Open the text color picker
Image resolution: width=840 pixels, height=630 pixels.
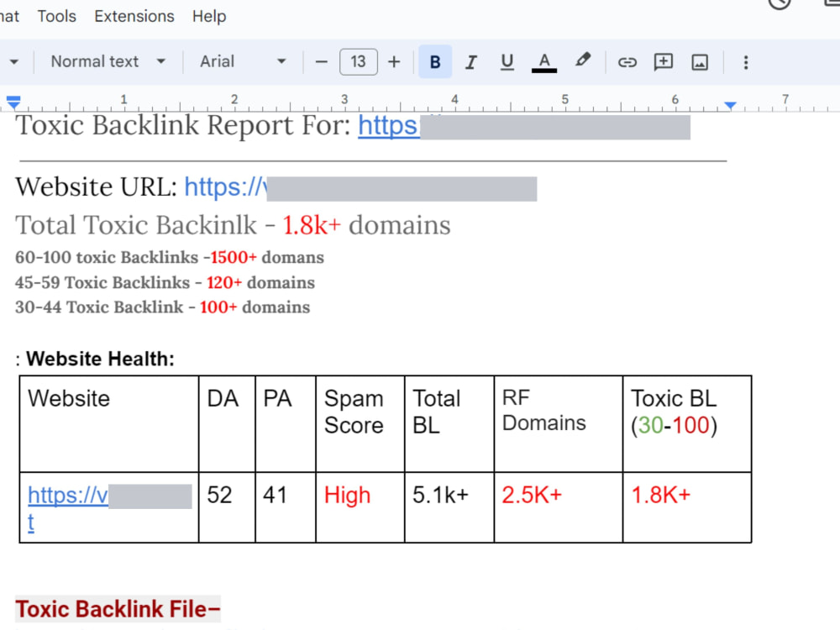pos(543,62)
